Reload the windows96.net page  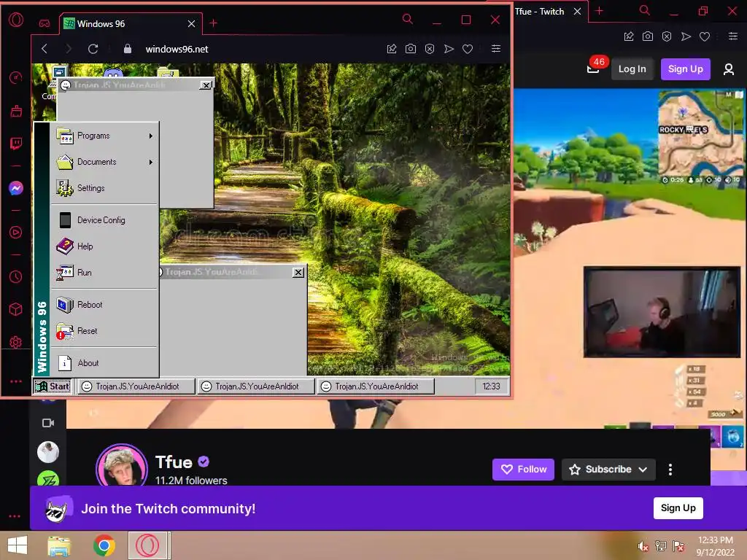pyautogui.click(x=93, y=49)
